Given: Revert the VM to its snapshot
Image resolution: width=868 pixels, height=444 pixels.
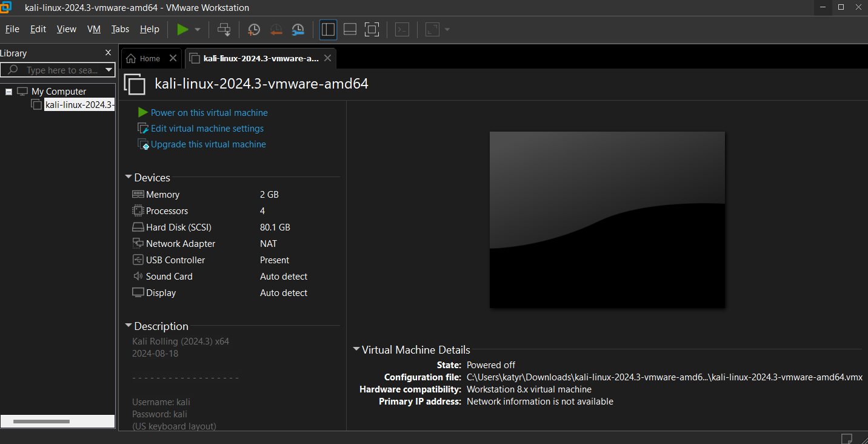Looking at the screenshot, I should 276,29.
